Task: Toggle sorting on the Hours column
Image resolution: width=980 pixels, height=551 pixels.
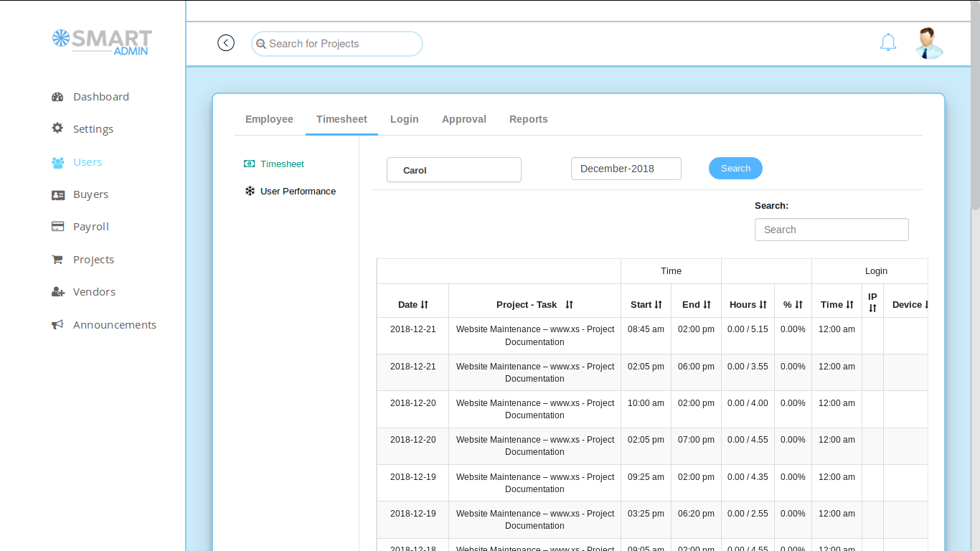Action: click(x=748, y=304)
